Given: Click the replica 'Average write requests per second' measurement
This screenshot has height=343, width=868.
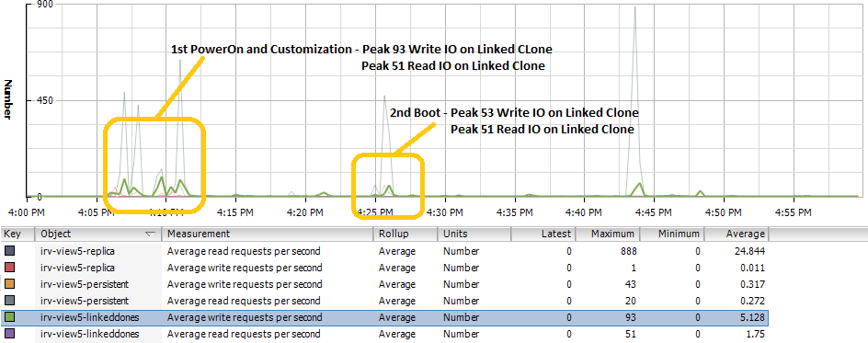Looking at the screenshot, I should [x=245, y=268].
